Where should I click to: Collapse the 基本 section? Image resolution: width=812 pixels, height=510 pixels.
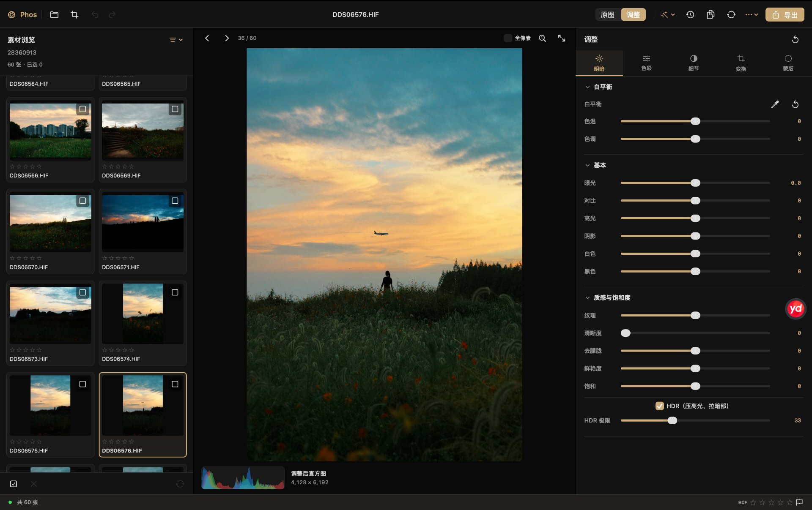(587, 165)
